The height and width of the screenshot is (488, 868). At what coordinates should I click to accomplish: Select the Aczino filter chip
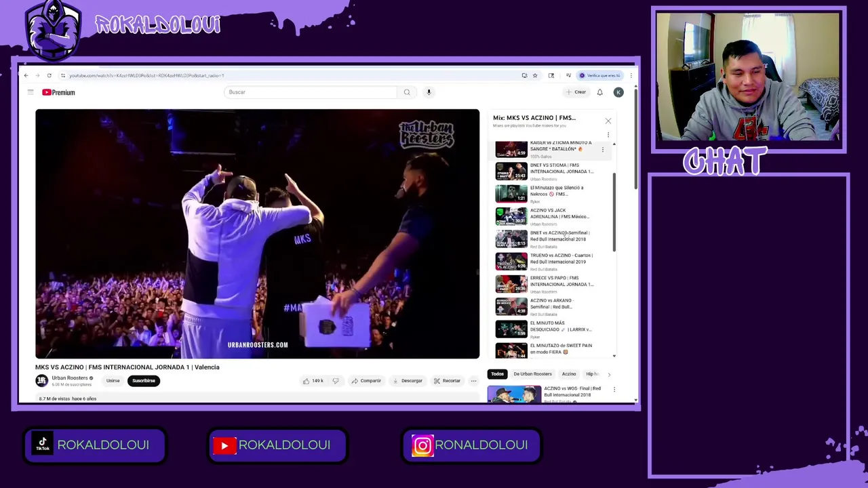(x=568, y=374)
